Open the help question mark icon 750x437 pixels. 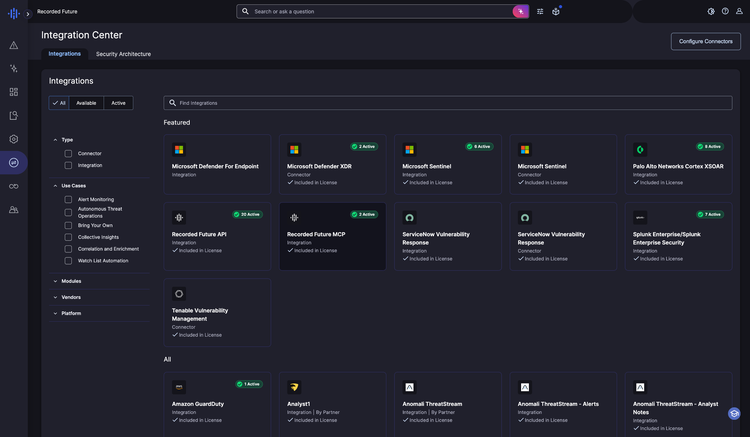click(x=725, y=11)
